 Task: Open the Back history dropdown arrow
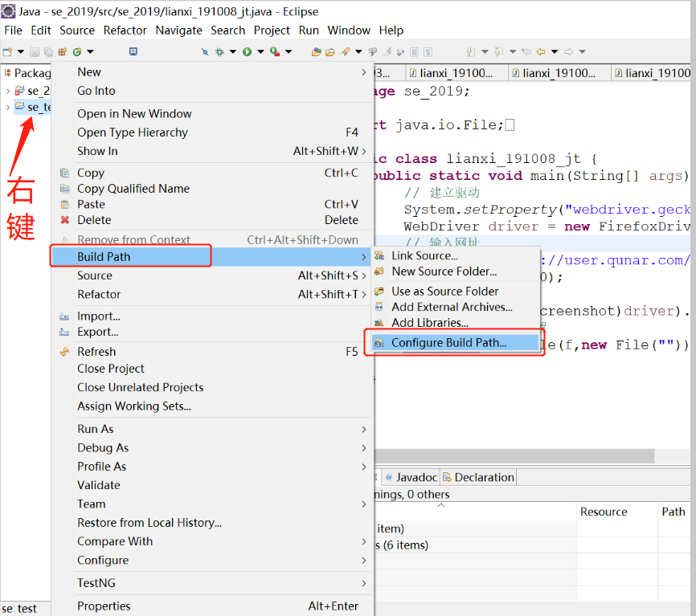coord(555,52)
